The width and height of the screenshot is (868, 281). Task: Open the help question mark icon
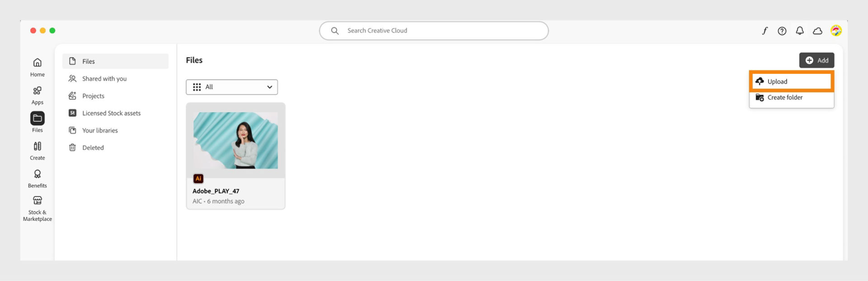tap(782, 31)
